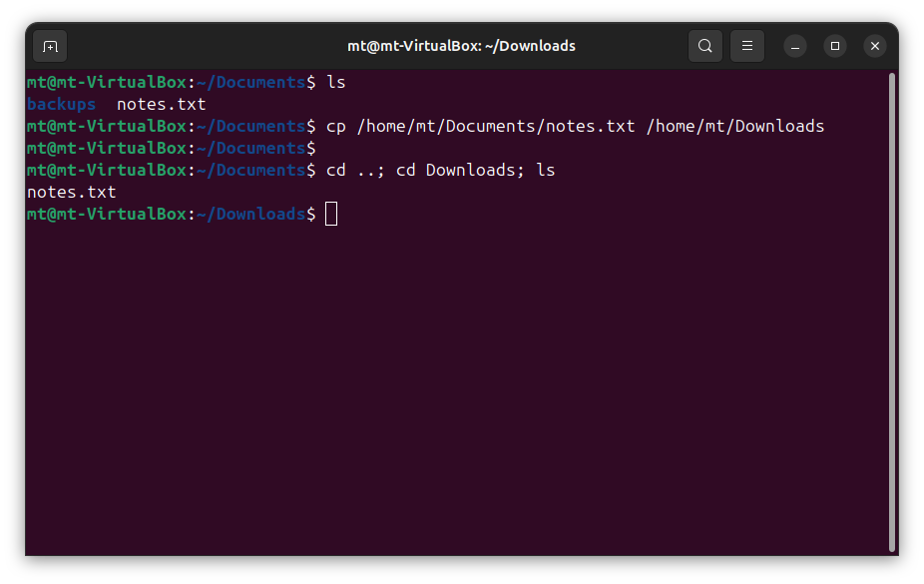Click the block cursor at the last prompt
The width and height of the screenshot is (924, 584).
point(331,214)
